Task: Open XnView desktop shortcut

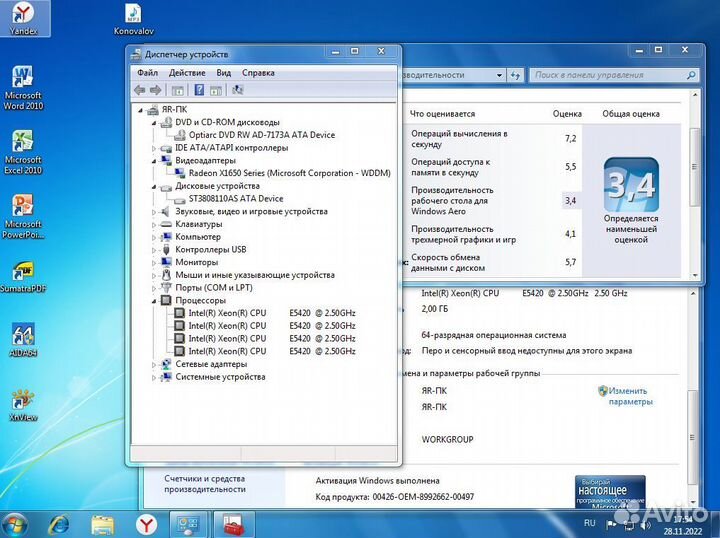Action: [x=23, y=405]
